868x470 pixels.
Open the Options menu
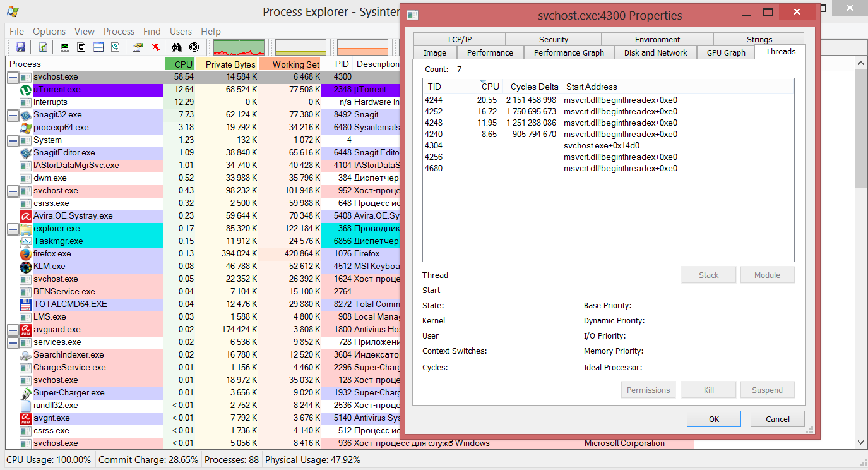coord(49,32)
